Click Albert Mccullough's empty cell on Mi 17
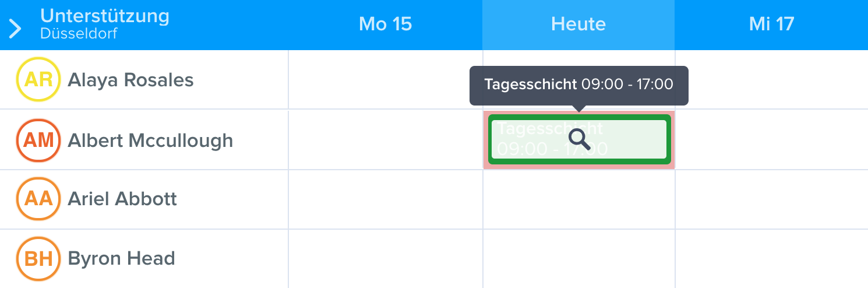 coord(772,140)
